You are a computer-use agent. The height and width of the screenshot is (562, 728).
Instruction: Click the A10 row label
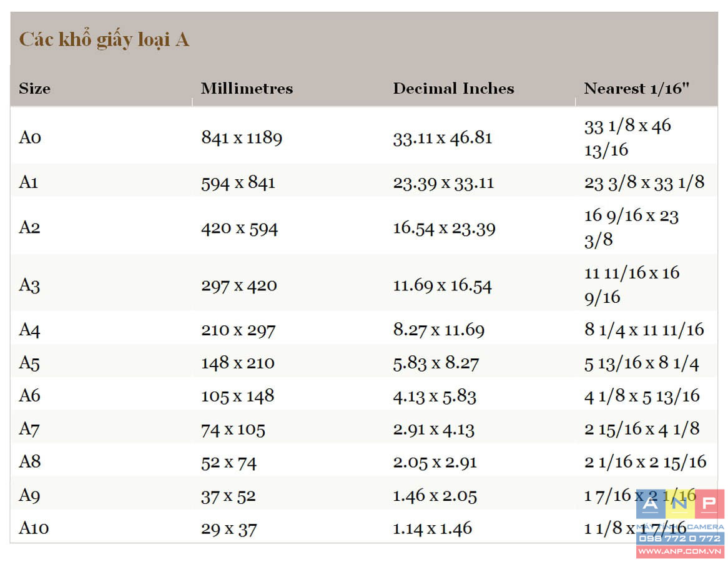[34, 528]
